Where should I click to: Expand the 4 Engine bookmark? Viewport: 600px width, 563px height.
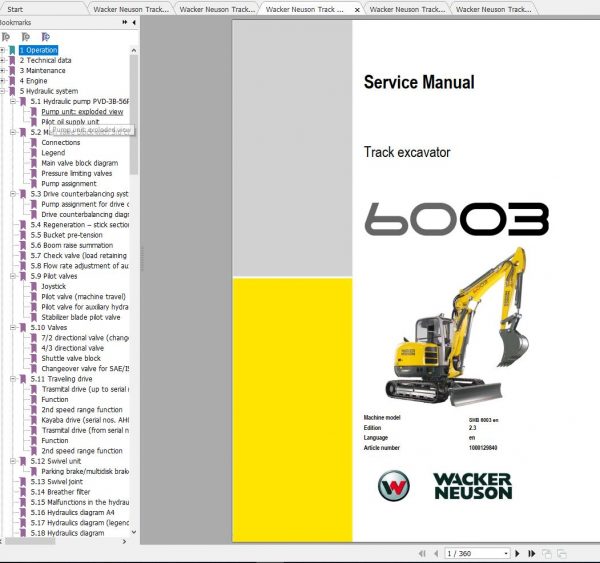tap(3, 81)
